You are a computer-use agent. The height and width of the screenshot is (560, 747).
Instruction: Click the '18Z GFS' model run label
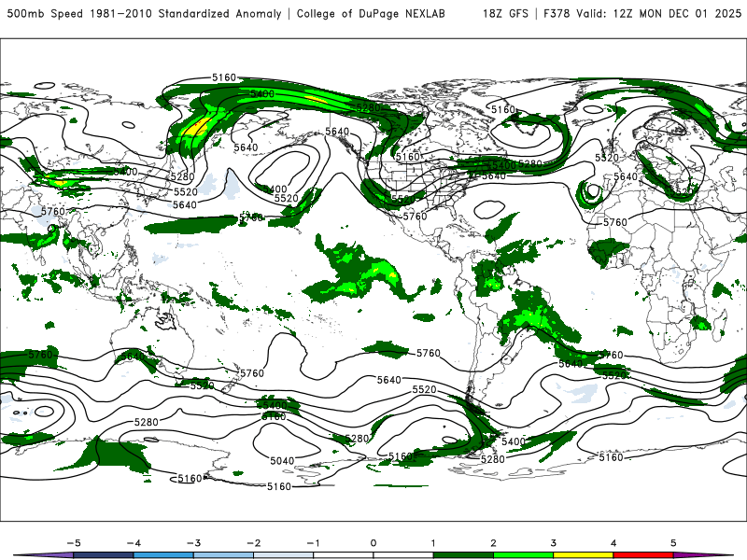click(x=505, y=13)
